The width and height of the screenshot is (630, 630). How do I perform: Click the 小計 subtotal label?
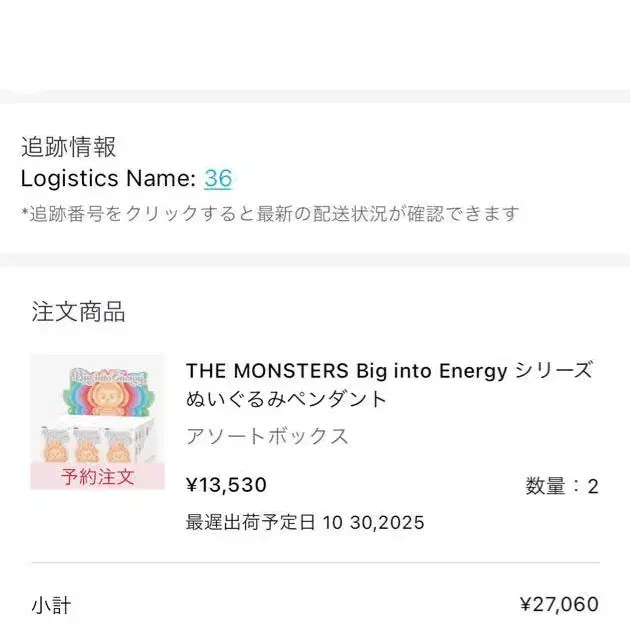(51, 605)
